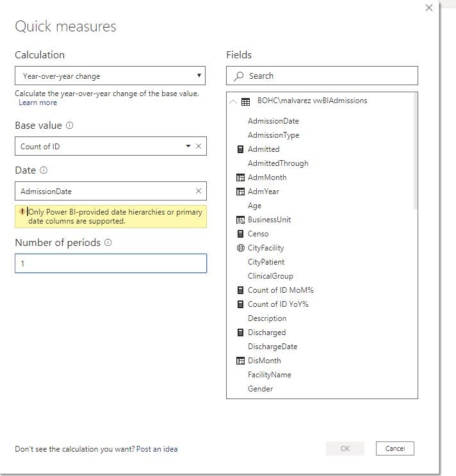This screenshot has width=456, height=476.
Task: Select the AdmissionDate field in list
Action: pos(273,121)
